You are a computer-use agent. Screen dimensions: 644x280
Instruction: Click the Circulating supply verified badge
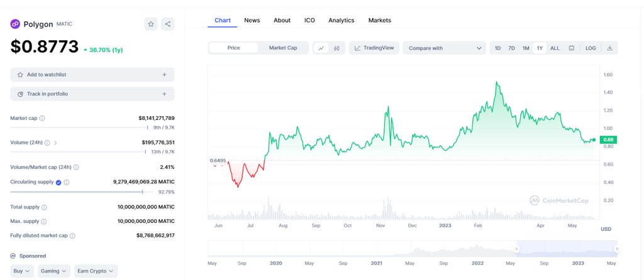point(58,183)
